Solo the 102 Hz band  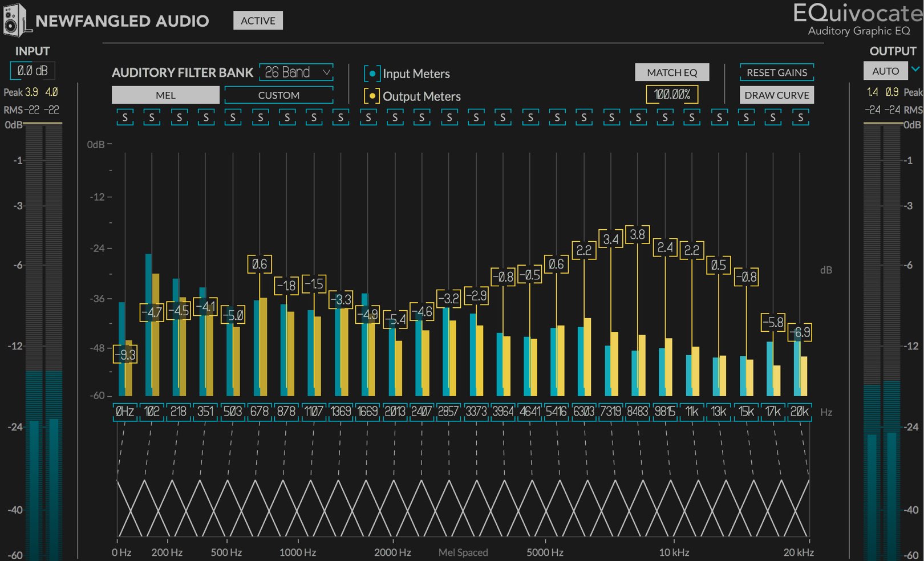coord(152,117)
